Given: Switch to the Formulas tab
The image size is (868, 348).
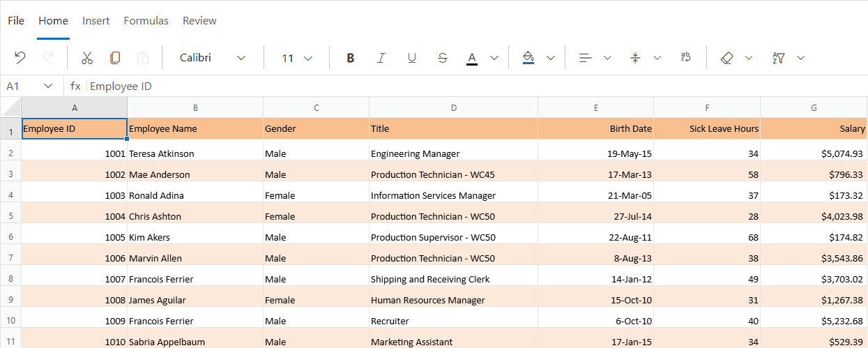Looking at the screenshot, I should point(146,21).
